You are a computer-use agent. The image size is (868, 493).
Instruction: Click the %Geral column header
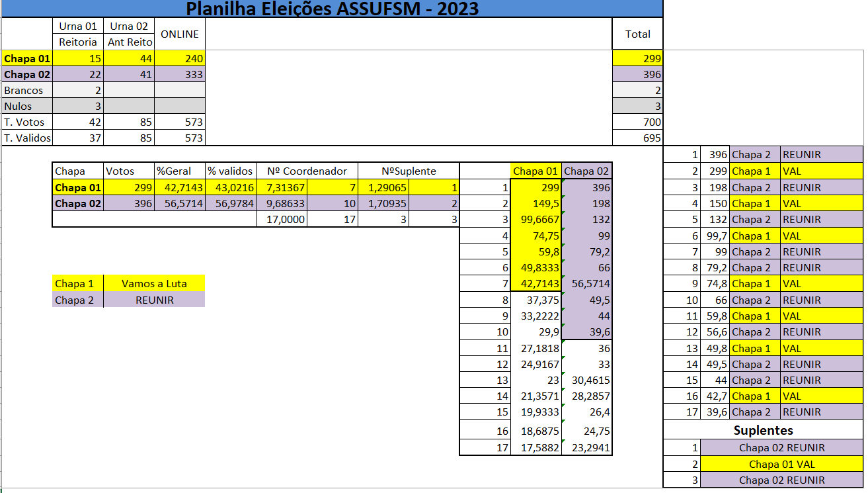[x=179, y=171]
